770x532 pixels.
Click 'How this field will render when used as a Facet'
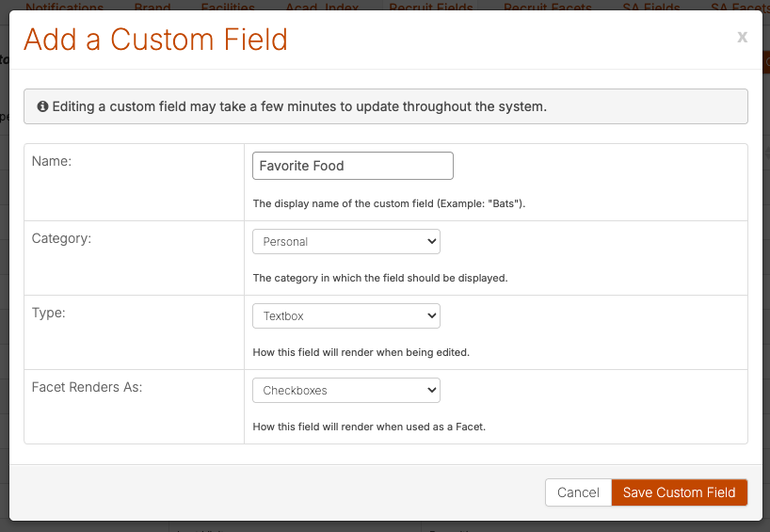pyautogui.click(x=369, y=427)
